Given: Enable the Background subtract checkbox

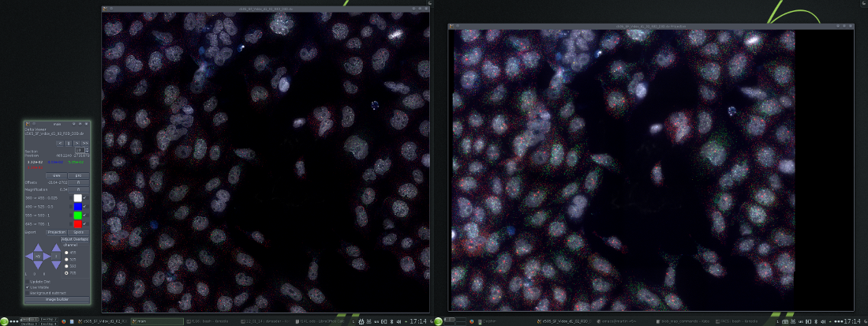Looking at the screenshot, I should click(x=28, y=293).
